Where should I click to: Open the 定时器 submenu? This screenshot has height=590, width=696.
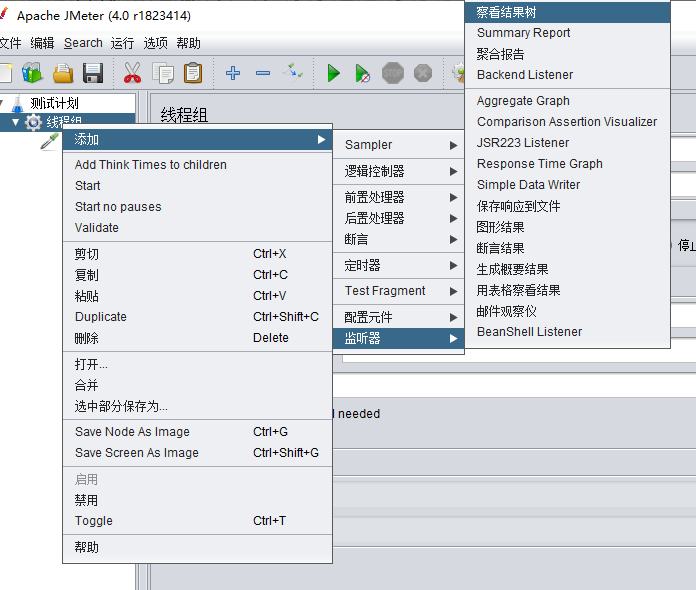coord(399,265)
